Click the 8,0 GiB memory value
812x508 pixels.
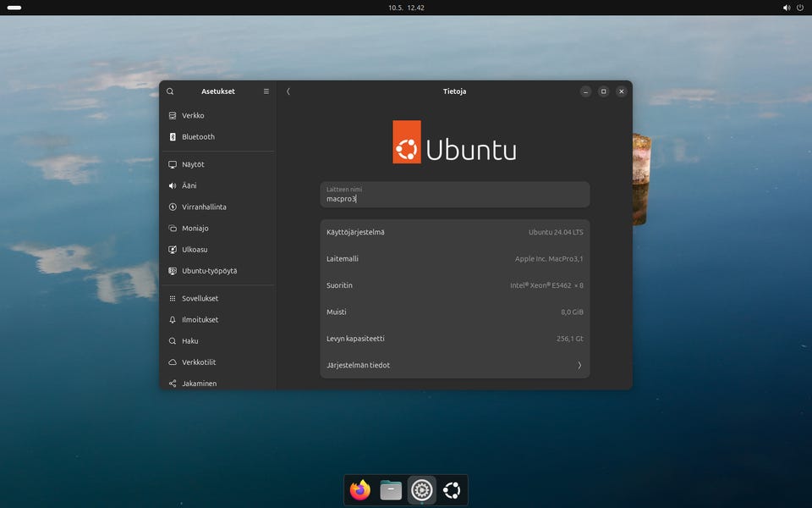tap(572, 312)
